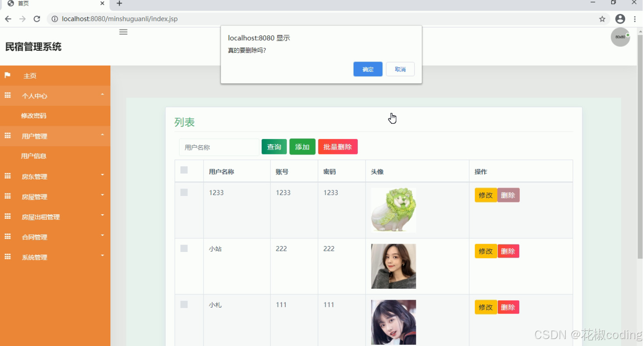Tick the checkbox for user 1233

pyautogui.click(x=183, y=192)
